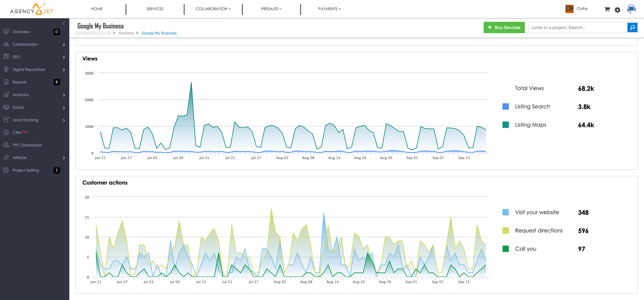
Task: Expand the Affiliate sidebar chevron
Action: [64, 158]
